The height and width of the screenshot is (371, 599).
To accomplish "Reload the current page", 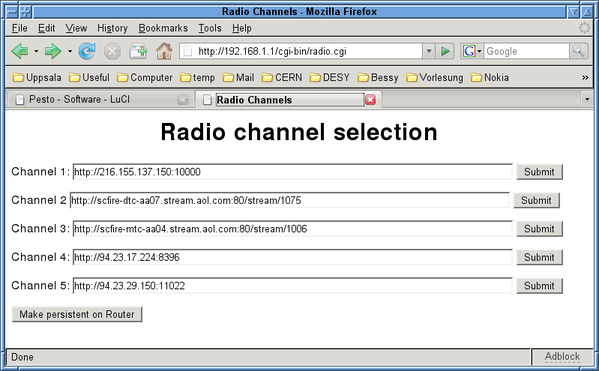I will tap(87, 51).
